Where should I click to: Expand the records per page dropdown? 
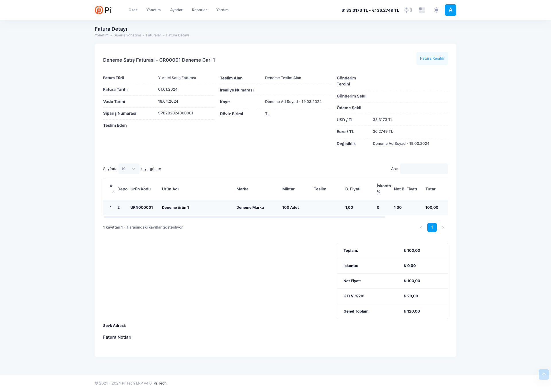[x=129, y=169]
